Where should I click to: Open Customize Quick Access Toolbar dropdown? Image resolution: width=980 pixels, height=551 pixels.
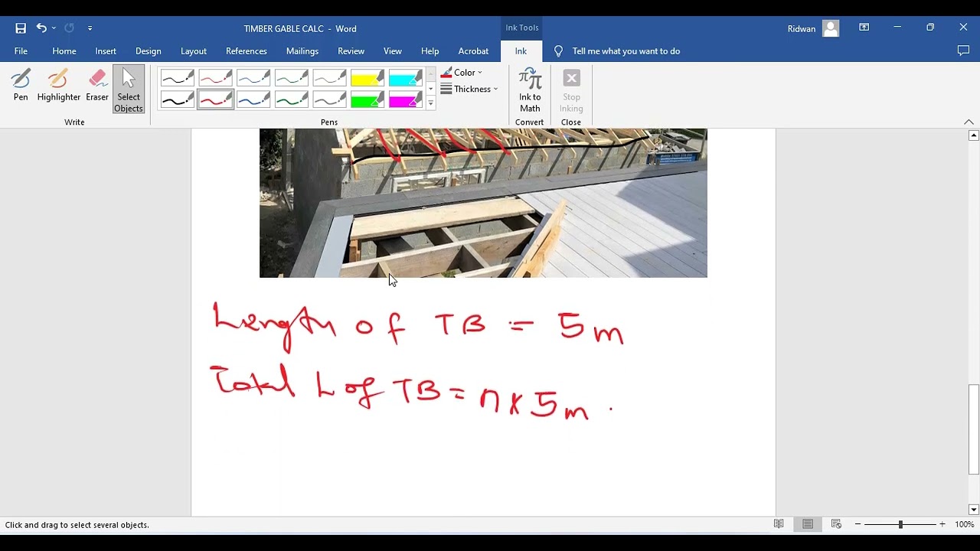90,28
